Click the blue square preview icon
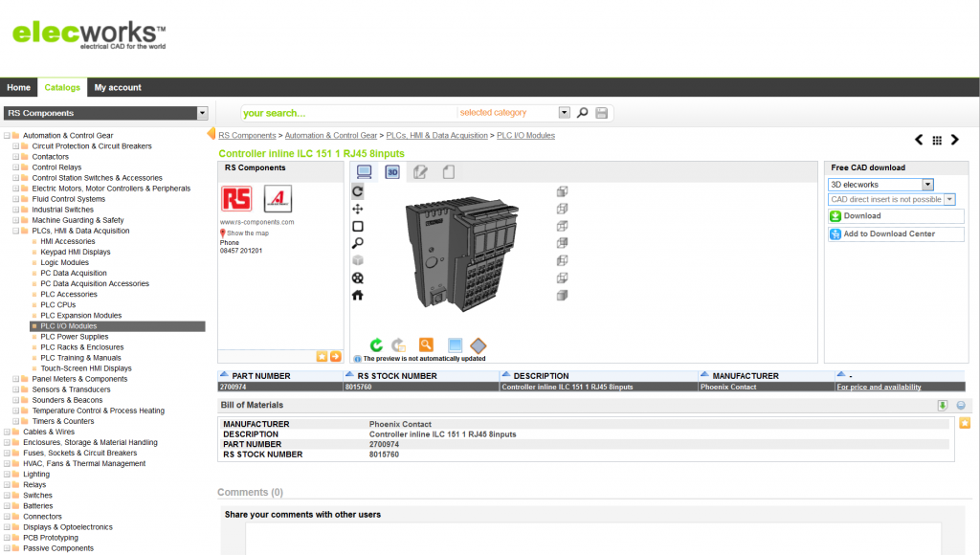This screenshot has height=555, width=980. (455, 345)
